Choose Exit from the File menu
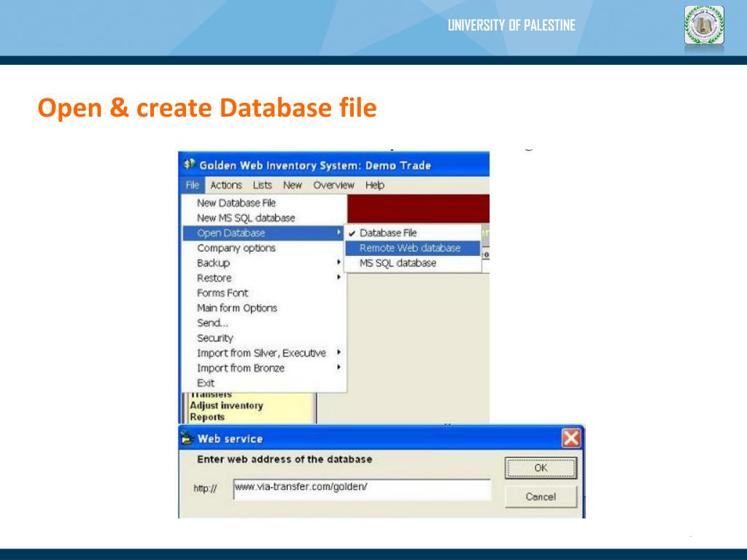The height and width of the screenshot is (560, 747). 264,383
